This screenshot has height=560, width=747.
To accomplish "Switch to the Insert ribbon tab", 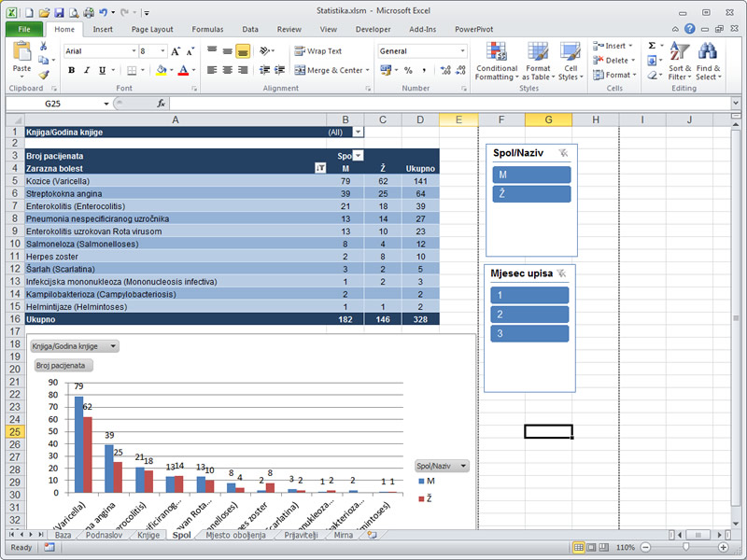I will [x=103, y=29].
